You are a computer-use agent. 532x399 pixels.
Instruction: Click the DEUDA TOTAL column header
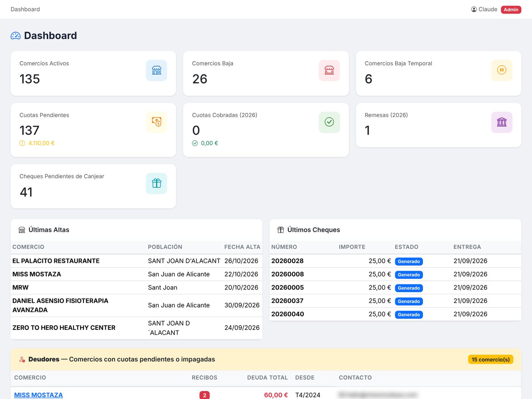point(268,378)
